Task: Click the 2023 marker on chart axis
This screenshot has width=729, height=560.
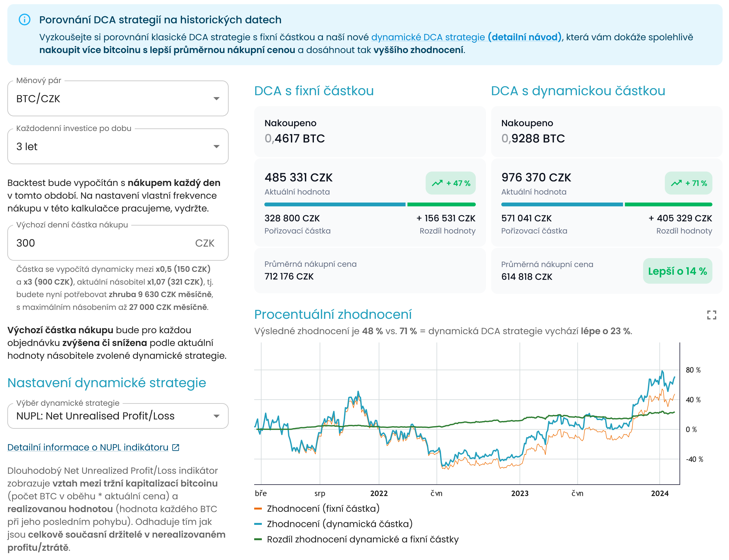Action: click(520, 493)
